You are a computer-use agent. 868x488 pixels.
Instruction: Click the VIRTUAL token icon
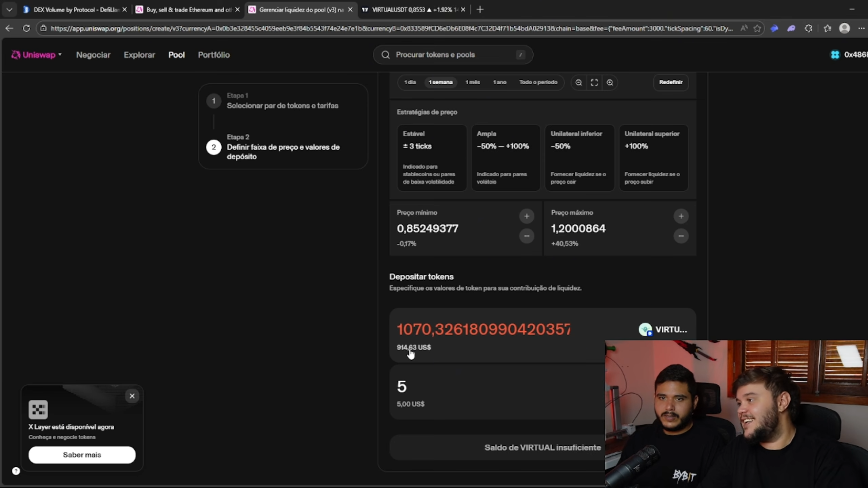pos(645,329)
